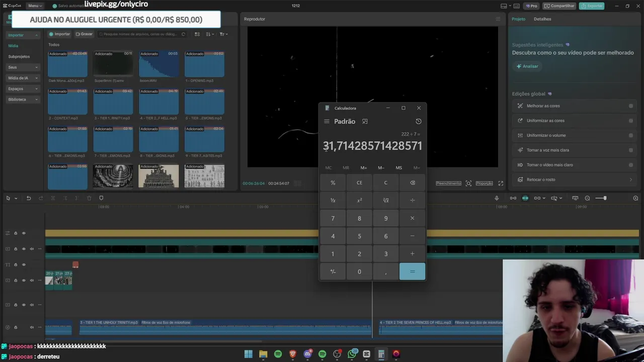Toggle Tornar o vídeo mais claro checkbox

pyautogui.click(x=631, y=165)
